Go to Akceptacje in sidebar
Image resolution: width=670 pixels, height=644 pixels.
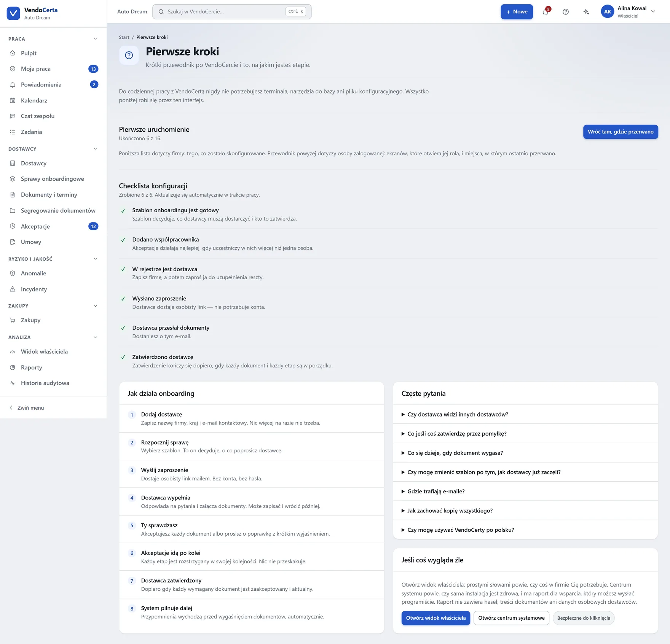click(x=53, y=226)
